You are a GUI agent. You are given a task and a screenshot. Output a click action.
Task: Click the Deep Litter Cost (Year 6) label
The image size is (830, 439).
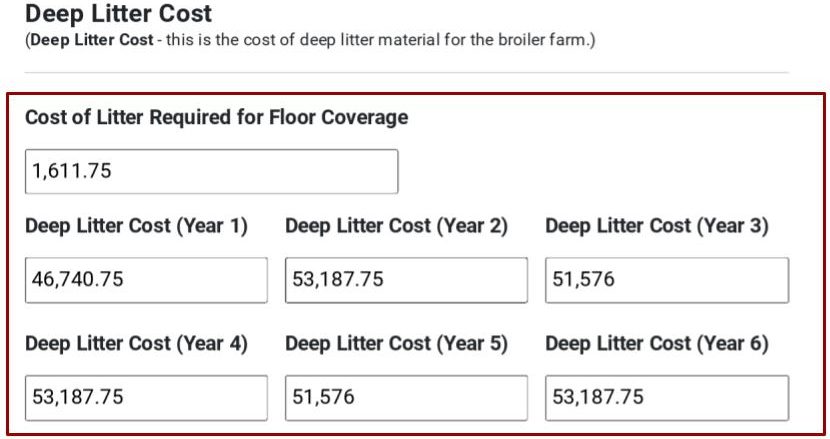(657, 344)
